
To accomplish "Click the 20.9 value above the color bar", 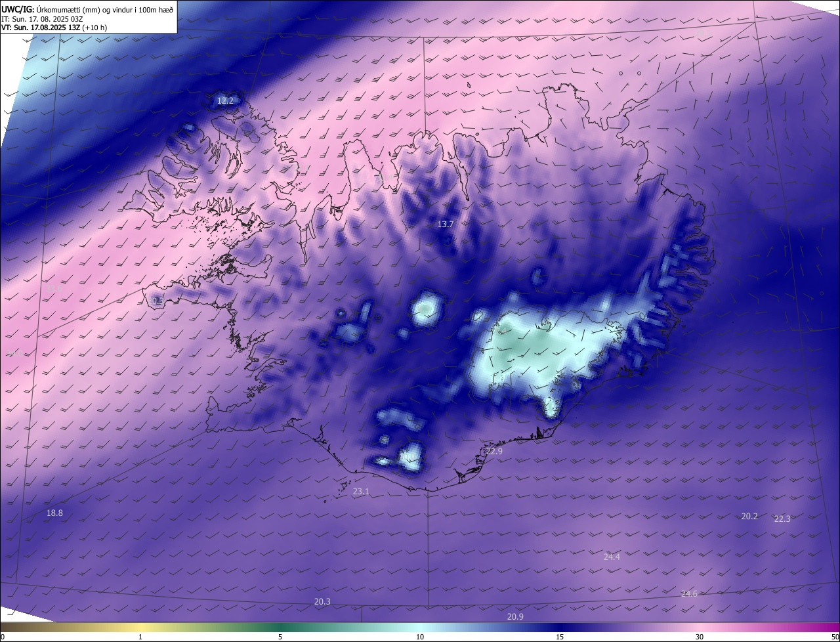I will (515, 617).
